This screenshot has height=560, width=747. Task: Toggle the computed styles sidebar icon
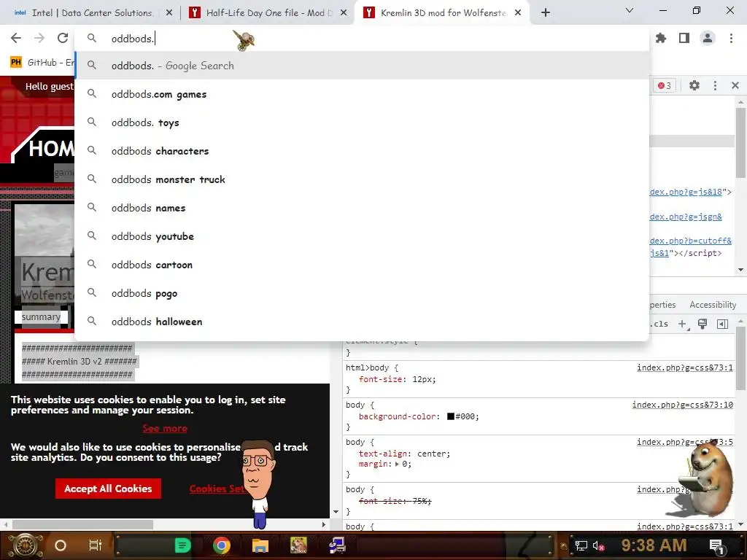point(722,324)
